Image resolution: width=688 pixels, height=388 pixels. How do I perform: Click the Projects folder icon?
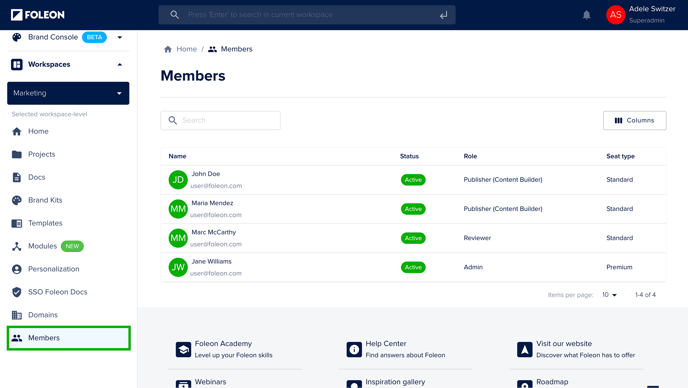[x=17, y=154]
